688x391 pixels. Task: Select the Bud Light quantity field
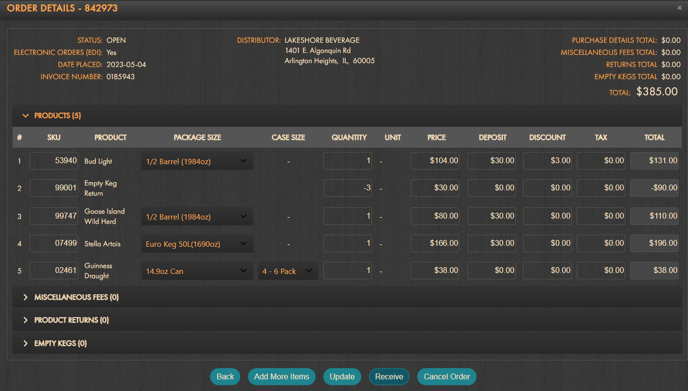coord(348,161)
